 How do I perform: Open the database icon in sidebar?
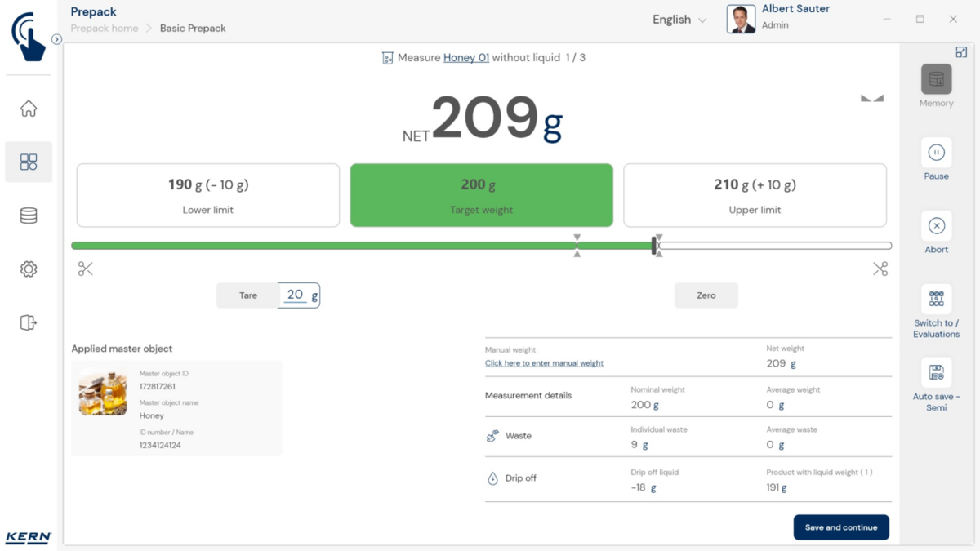(29, 216)
